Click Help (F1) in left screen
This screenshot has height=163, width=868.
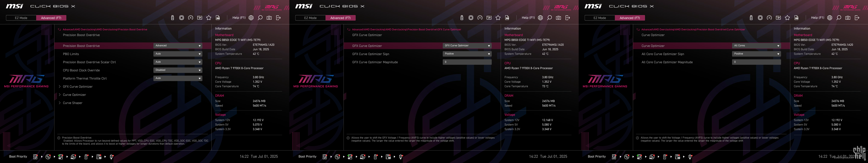pyautogui.click(x=239, y=18)
